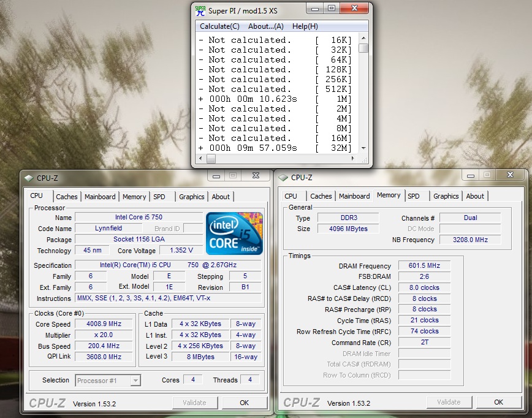The width and height of the screenshot is (532, 418).
Task: Click the '200.4 MHz' bus speed value
Action: pos(104,346)
